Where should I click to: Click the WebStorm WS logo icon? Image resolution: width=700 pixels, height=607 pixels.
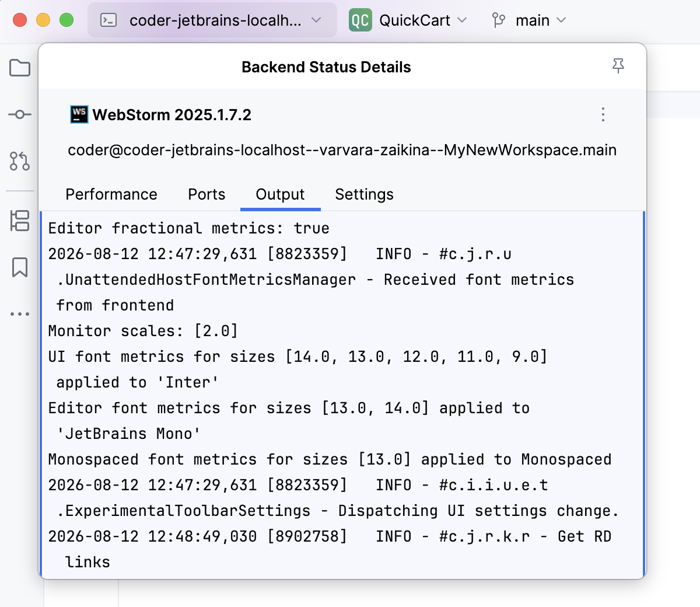click(79, 114)
